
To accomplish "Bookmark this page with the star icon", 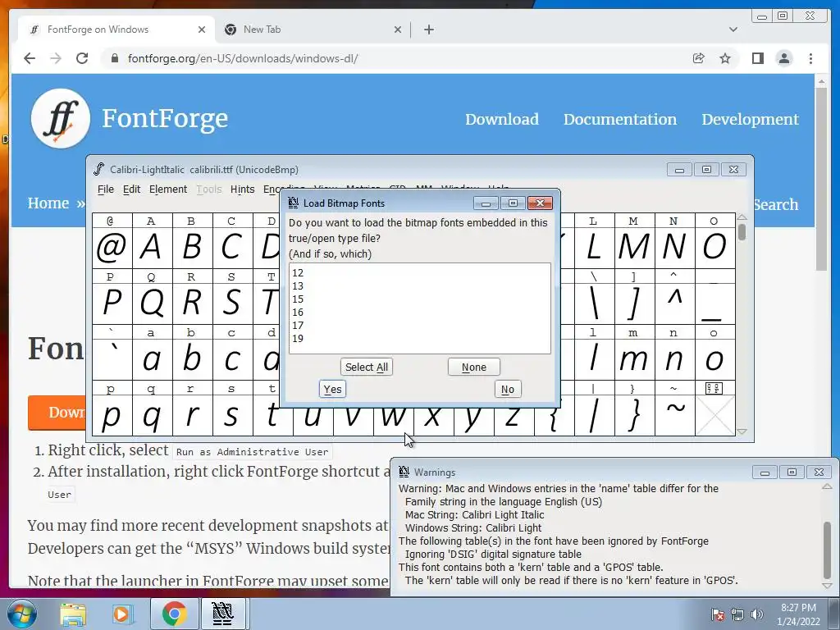I will (x=725, y=58).
